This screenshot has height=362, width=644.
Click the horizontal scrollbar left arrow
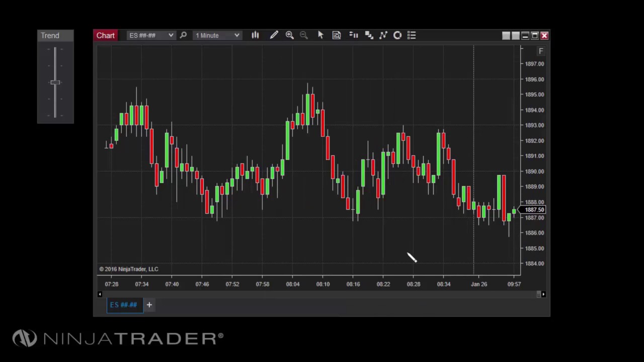(x=100, y=294)
